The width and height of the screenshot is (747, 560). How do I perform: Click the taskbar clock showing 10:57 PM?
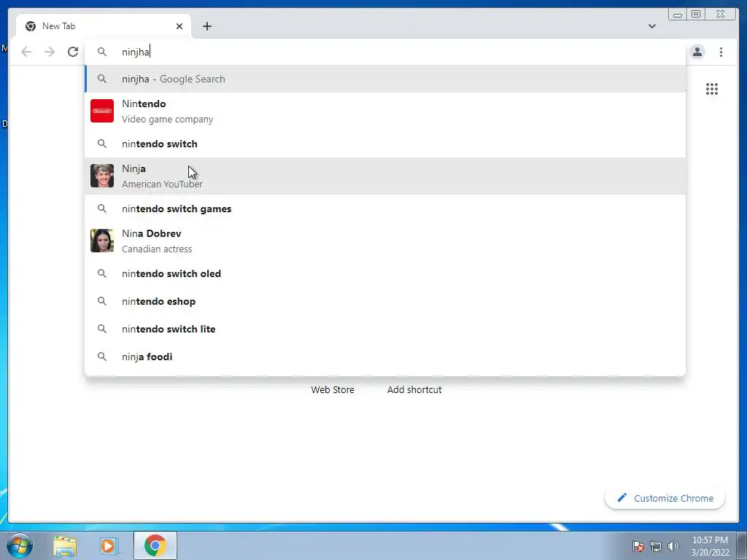(x=710, y=546)
